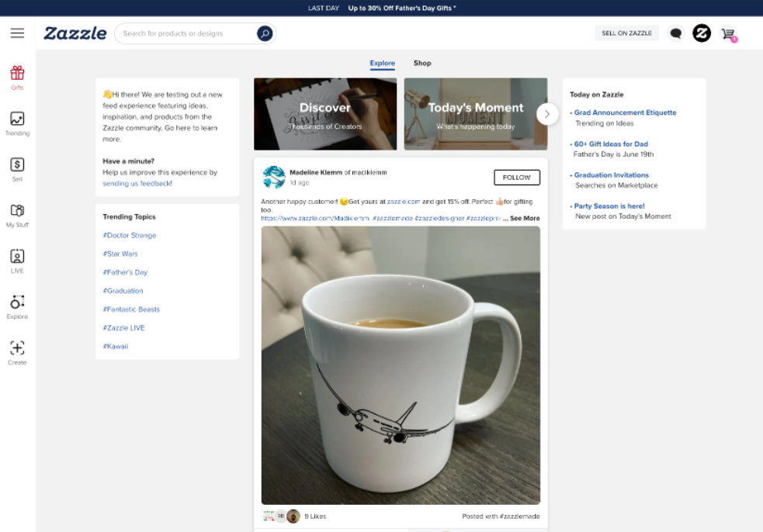Switch to the Explore tab
Screen dimensions: 763x532
point(383,64)
